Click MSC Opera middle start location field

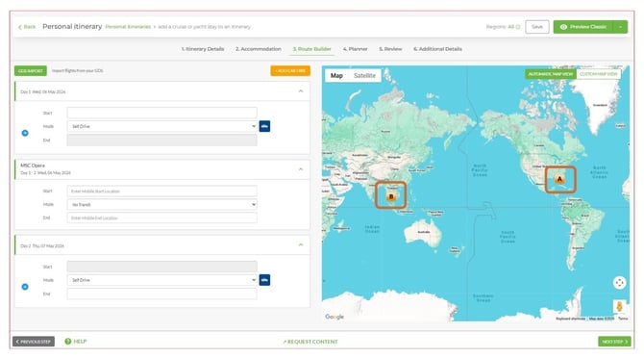tap(161, 191)
